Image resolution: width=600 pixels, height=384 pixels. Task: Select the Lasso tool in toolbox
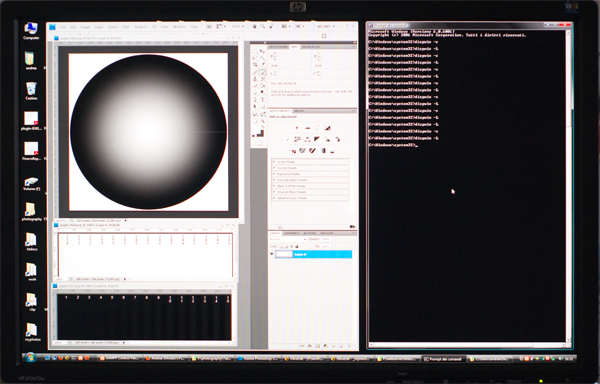click(255, 57)
